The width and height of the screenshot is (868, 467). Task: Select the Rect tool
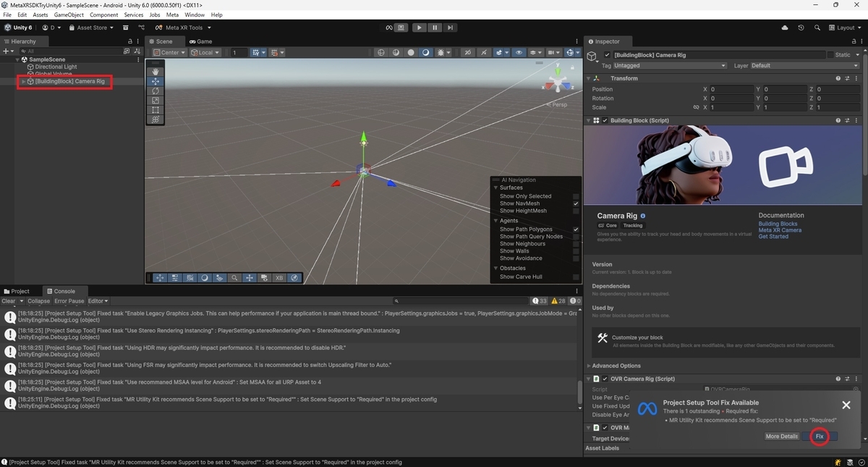tap(156, 110)
